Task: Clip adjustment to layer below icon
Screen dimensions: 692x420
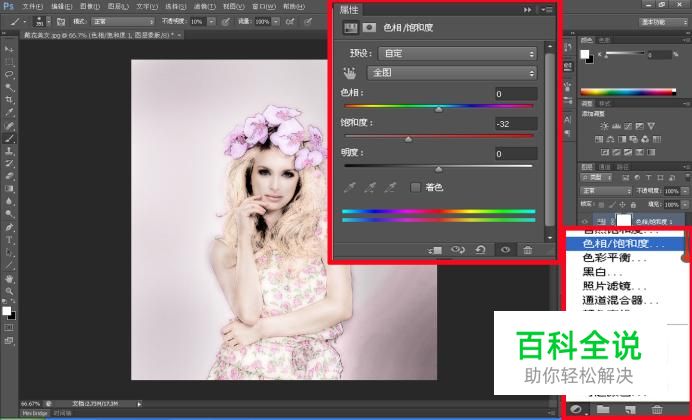Action: pyautogui.click(x=435, y=250)
